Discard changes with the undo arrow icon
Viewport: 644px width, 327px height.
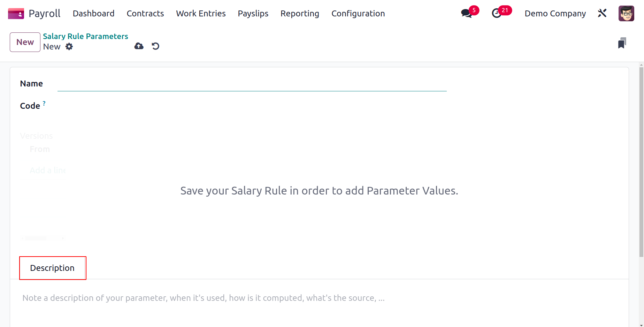click(155, 46)
